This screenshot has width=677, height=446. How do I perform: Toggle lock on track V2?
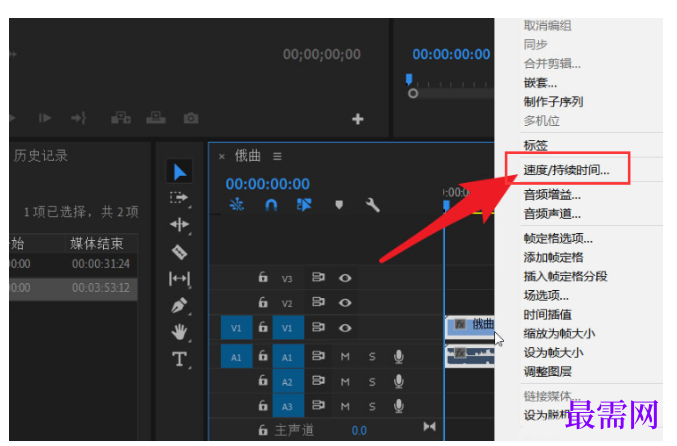coord(263,302)
